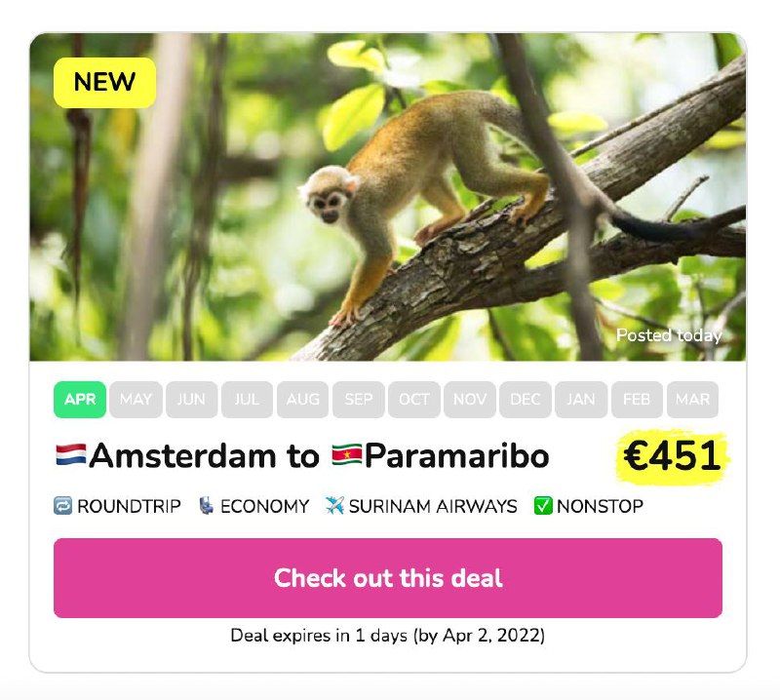Click the Suriname flag icon

click(346, 454)
